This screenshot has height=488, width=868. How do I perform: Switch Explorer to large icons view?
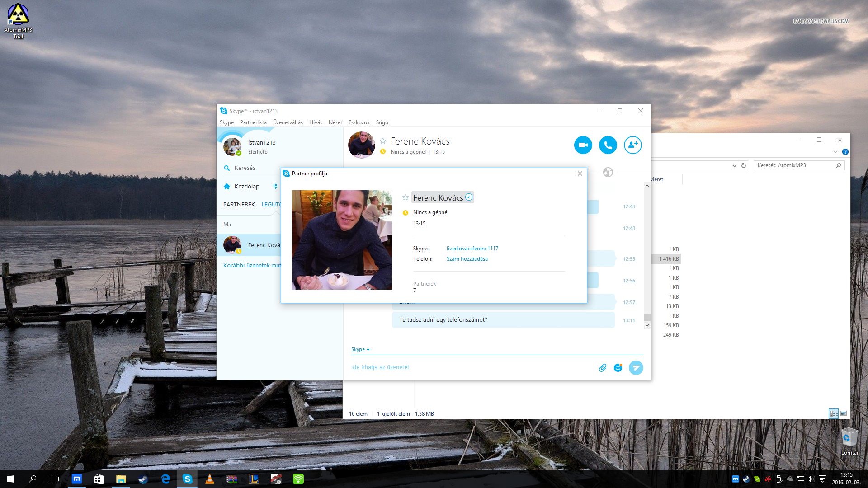tap(844, 413)
